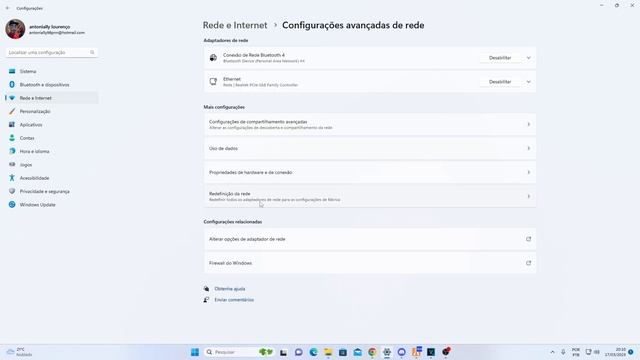
Task: Open the user profile picture
Action: coord(16,29)
